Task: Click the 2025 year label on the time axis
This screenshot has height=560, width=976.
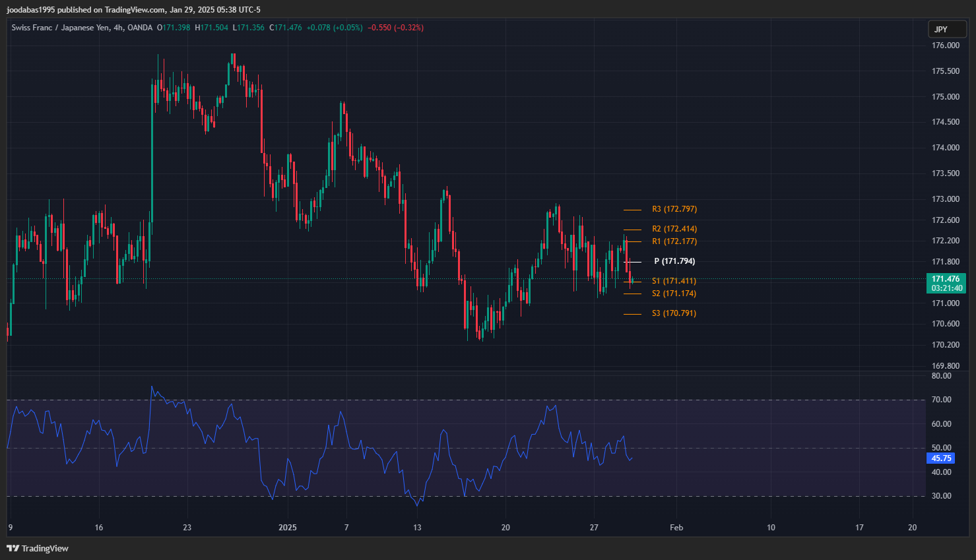Action: coord(288,528)
